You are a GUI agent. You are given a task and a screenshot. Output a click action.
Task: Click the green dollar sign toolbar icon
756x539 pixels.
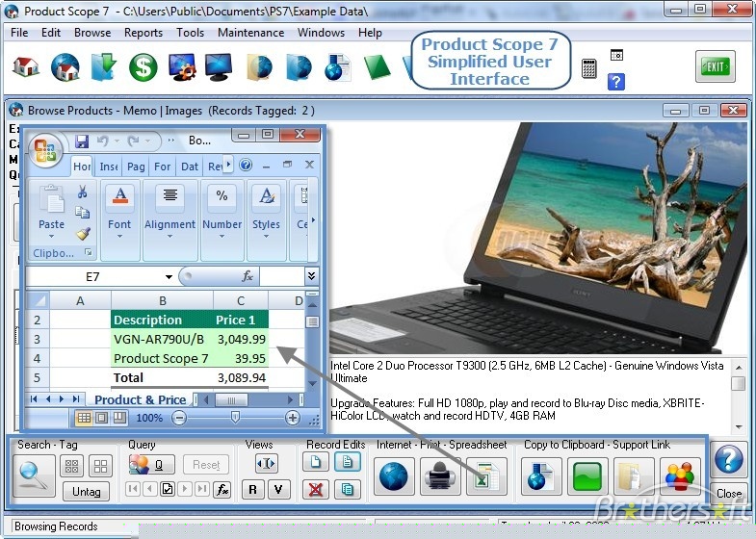(143, 67)
